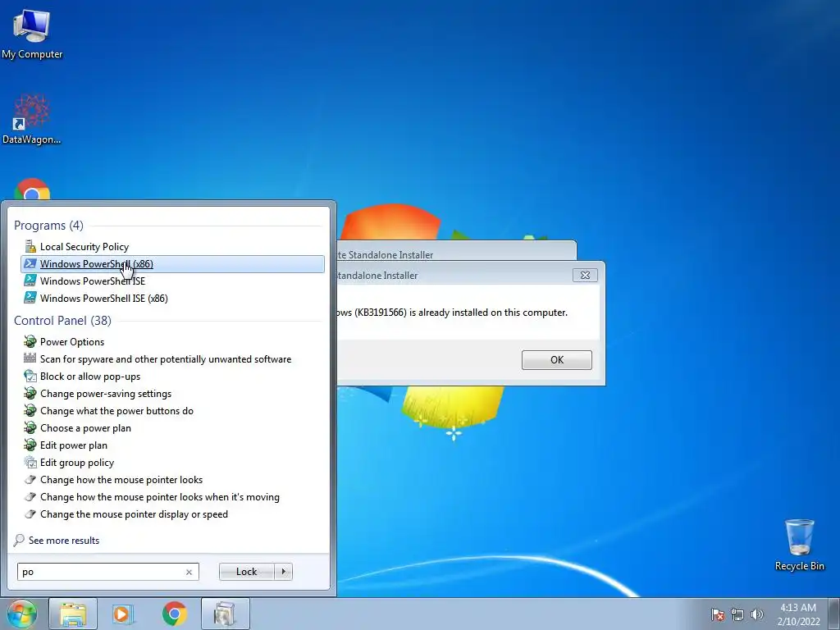840x630 pixels.
Task: Open My Computer desktop icon
Action: point(32,34)
